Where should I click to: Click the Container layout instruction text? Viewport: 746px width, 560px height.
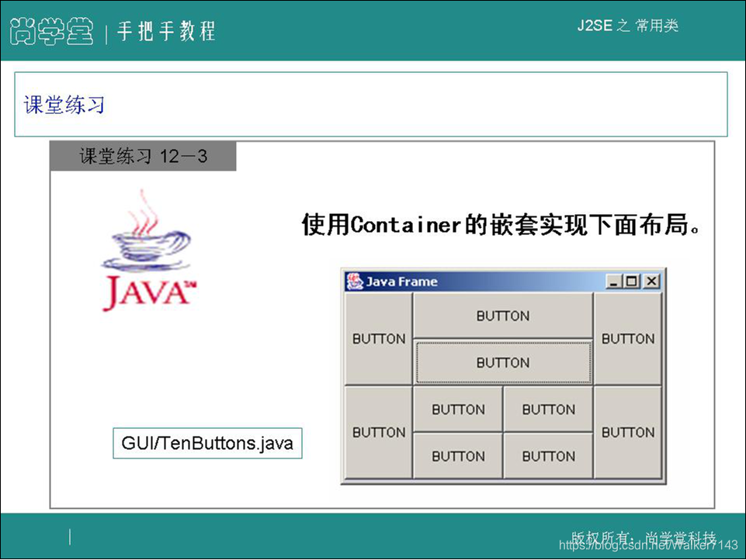(501, 224)
